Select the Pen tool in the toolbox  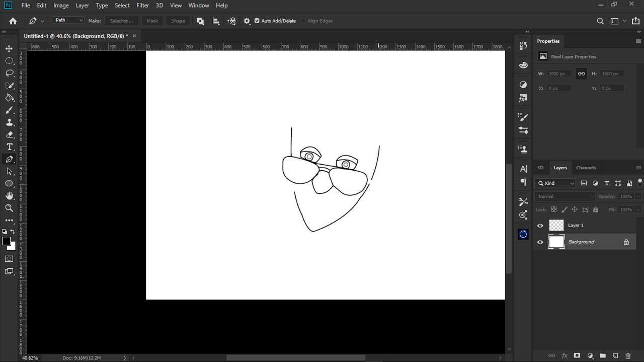9,159
